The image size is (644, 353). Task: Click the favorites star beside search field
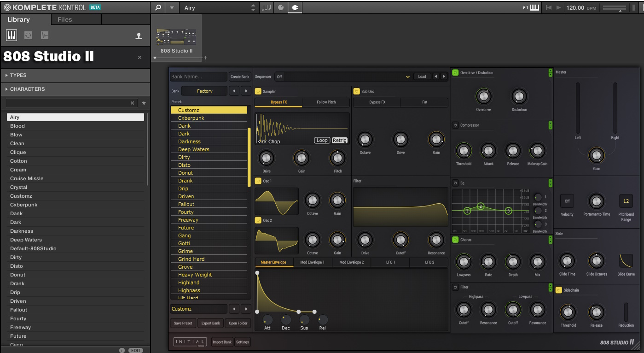144,103
